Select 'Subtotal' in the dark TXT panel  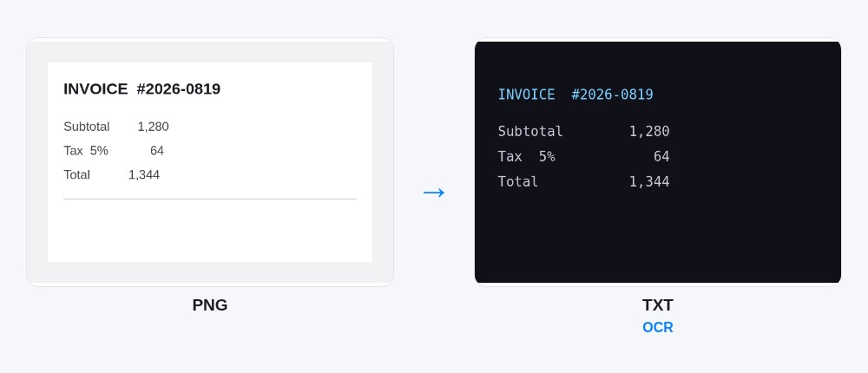coord(530,131)
